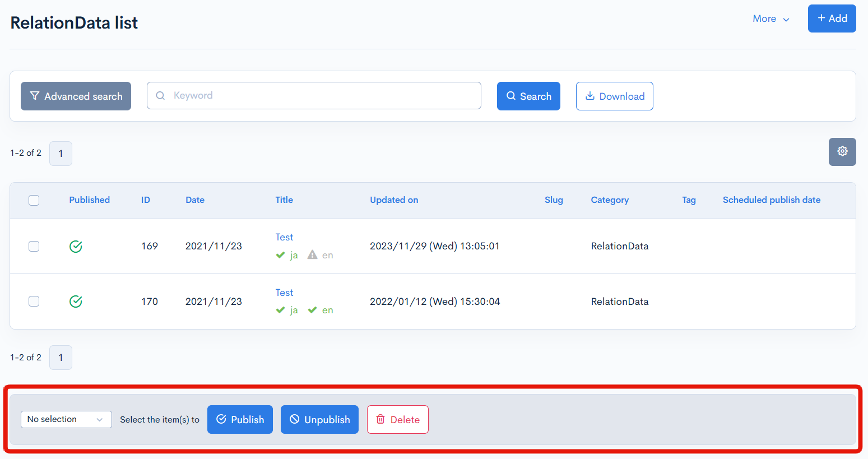Open the 'No selection' dropdown
Screen dimensions: 868x459
click(x=66, y=419)
